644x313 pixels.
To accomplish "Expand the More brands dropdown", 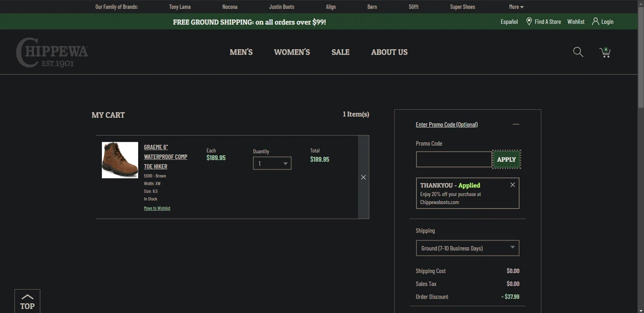I will point(516,7).
